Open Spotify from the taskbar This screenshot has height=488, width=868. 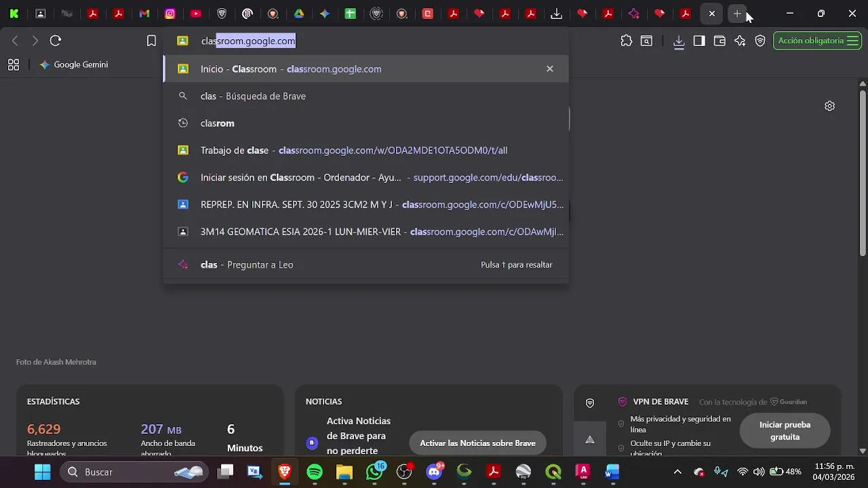coord(315,472)
